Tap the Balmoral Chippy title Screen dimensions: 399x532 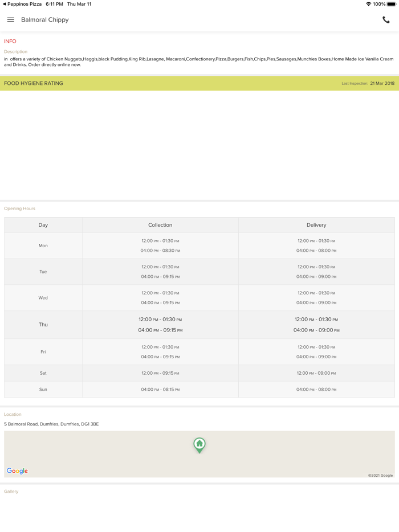(x=45, y=20)
